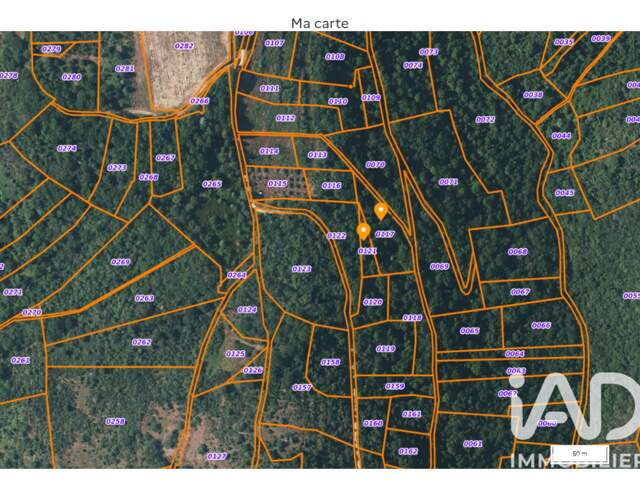The image size is (640, 480).
Task: Select parcel label 0263
Action: coord(144,298)
